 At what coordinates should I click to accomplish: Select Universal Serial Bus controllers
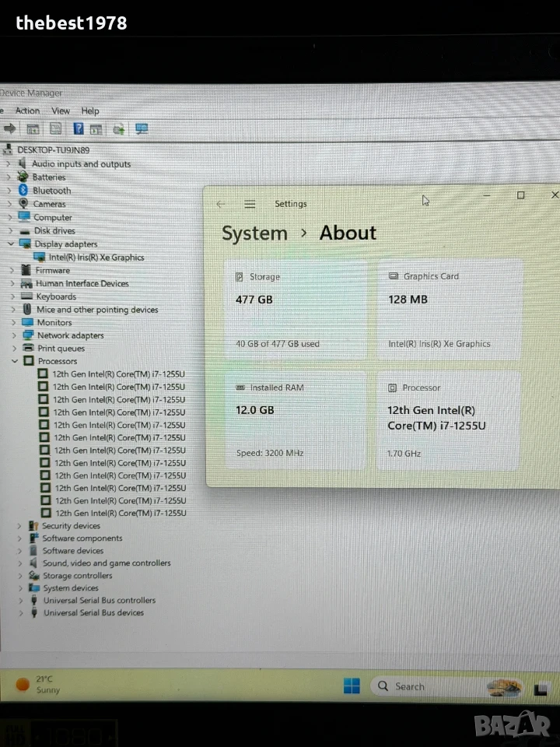click(100, 600)
